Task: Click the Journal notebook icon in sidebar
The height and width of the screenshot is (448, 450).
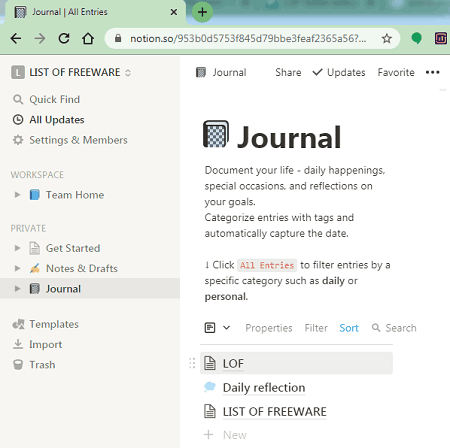Action: point(35,289)
